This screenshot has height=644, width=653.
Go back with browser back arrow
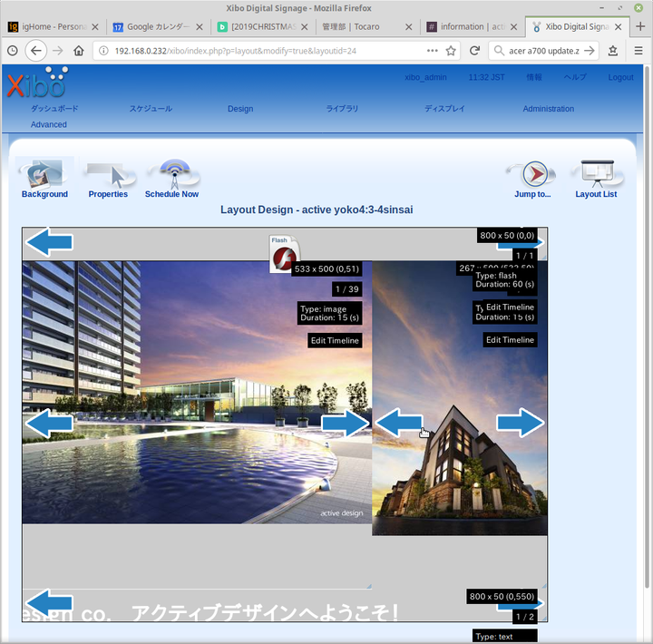pos(35,51)
